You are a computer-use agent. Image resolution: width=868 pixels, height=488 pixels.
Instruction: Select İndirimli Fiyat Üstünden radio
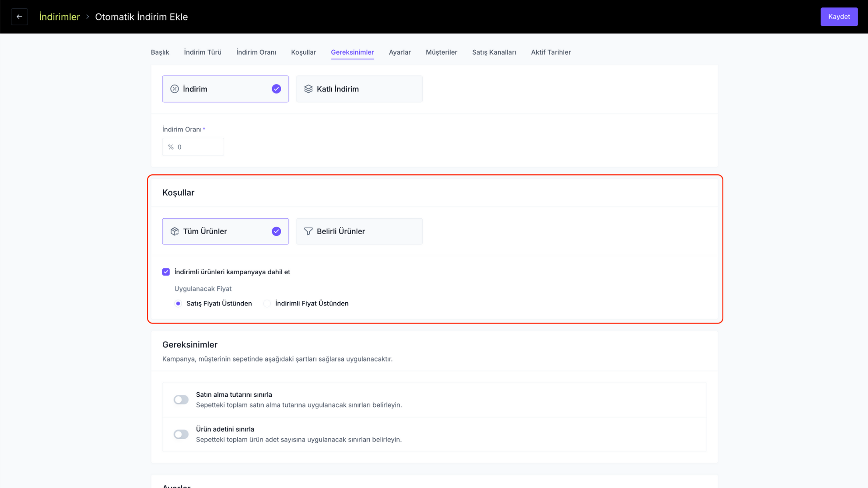pos(267,304)
